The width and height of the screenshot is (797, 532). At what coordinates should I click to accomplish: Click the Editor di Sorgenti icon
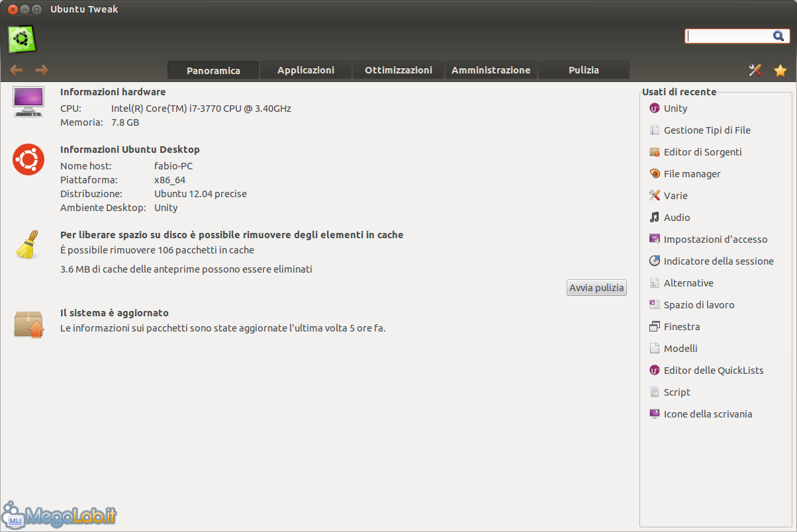pos(655,152)
